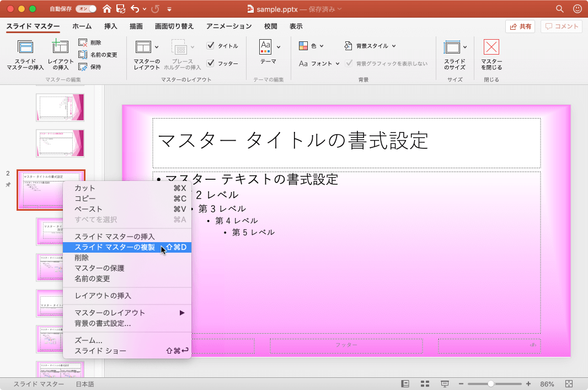The width and height of the screenshot is (588, 390).
Task: Click the zoom slider handle
Action: [x=491, y=384]
